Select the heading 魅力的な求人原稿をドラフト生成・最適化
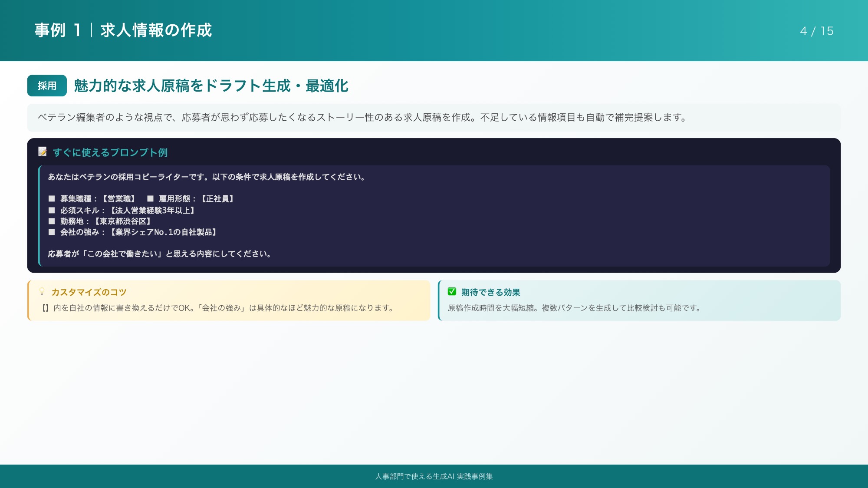 click(x=211, y=86)
